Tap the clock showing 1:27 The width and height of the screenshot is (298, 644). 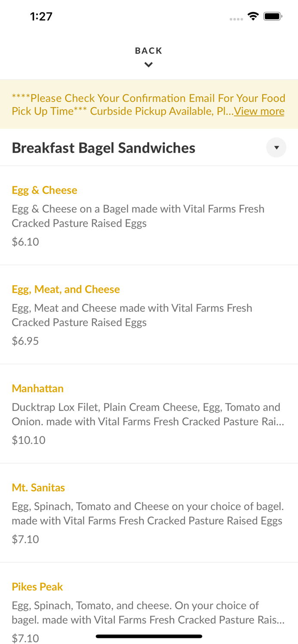pyautogui.click(x=41, y=16)
